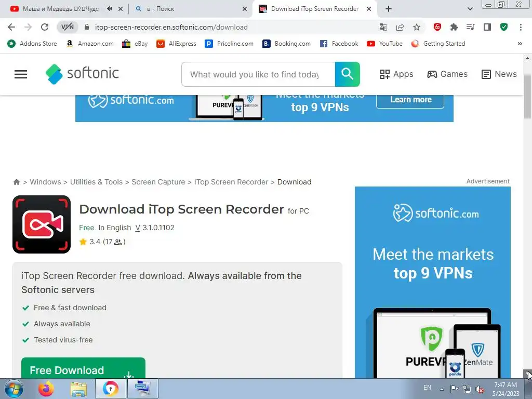Toggle the browser side panel
The image size is (532, 399).
click(x=487, y=27)
